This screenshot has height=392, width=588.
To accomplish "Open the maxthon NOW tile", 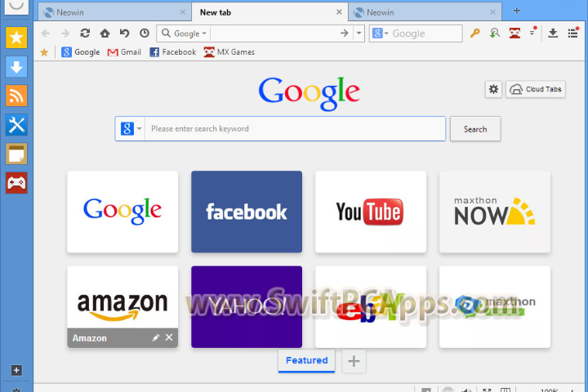I will point(495,212).
